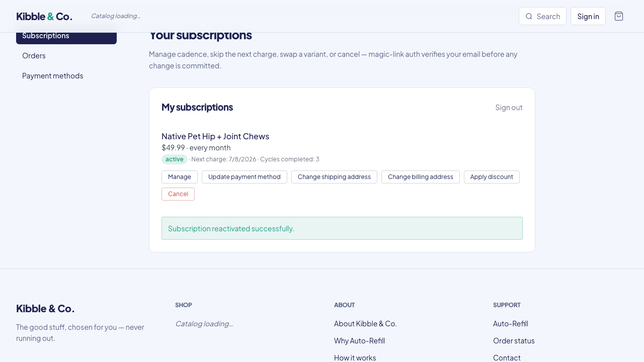Open Auto-Refill support link
644x362 pixels.
(511, 324)
